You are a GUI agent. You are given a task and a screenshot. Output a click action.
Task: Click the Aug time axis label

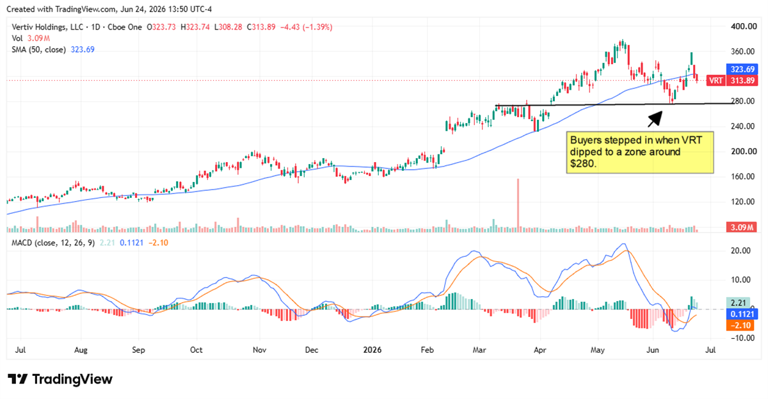click(x=81, y=350)
